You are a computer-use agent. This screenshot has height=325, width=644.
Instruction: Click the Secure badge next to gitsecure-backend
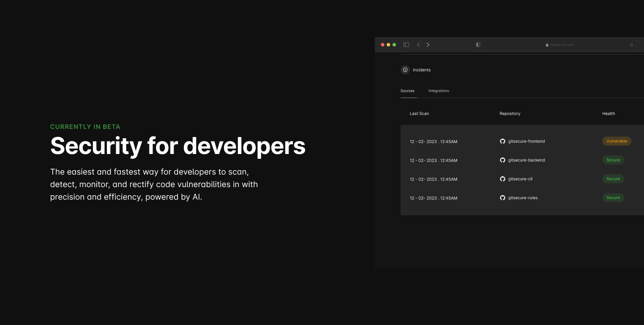pyautogui.click(x=613, y=160)
